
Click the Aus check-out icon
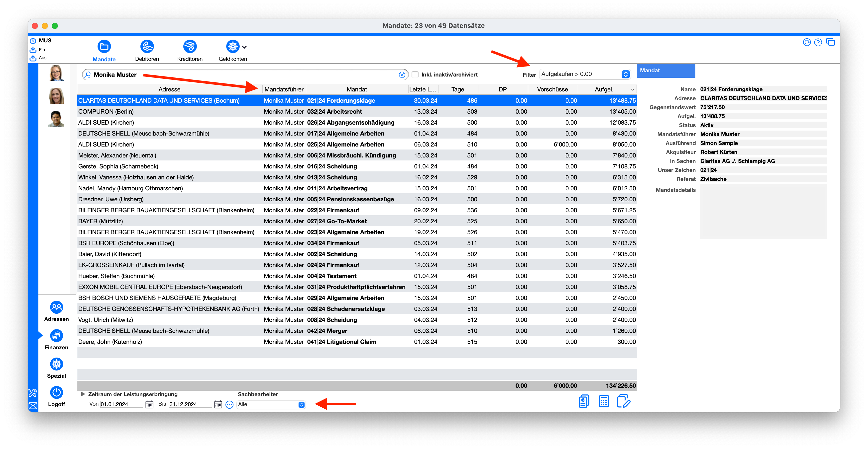coord(33,58)
